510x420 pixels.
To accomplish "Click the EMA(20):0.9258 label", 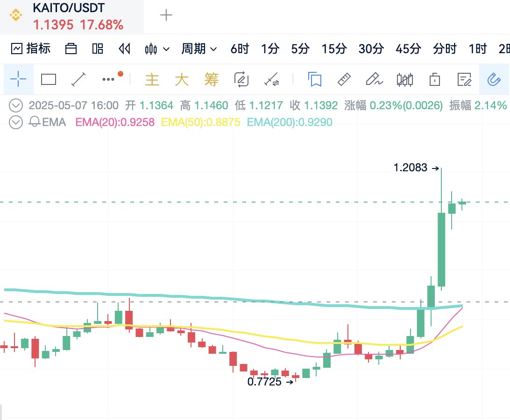I will 115,122.
